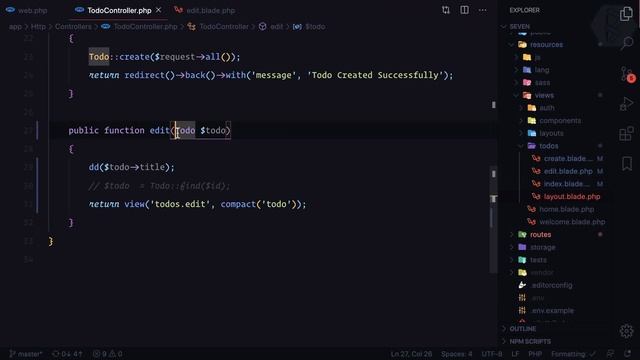Click the Controllers breadcrumb segment

tap(73, 27)
